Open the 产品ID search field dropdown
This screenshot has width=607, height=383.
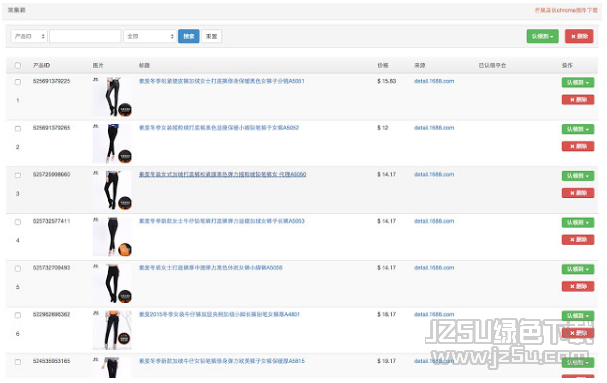(29, 36)
